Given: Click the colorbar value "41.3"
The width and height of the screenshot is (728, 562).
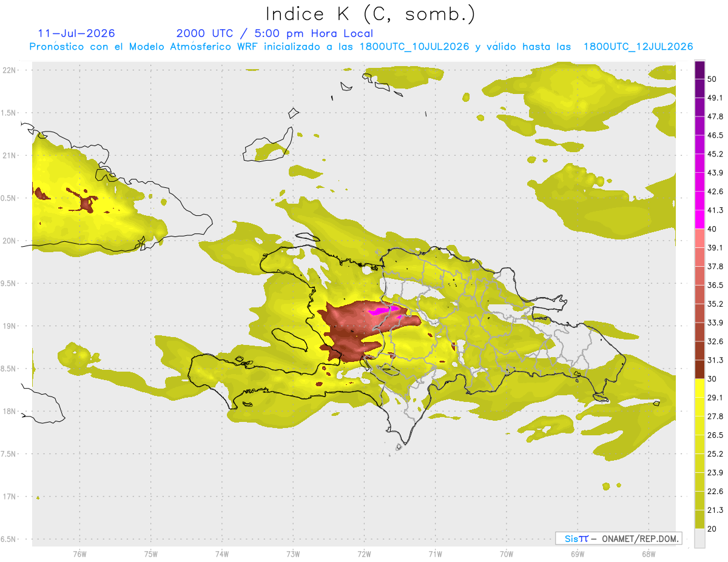Looking at the screenshot, I should [x=715, y=210].
